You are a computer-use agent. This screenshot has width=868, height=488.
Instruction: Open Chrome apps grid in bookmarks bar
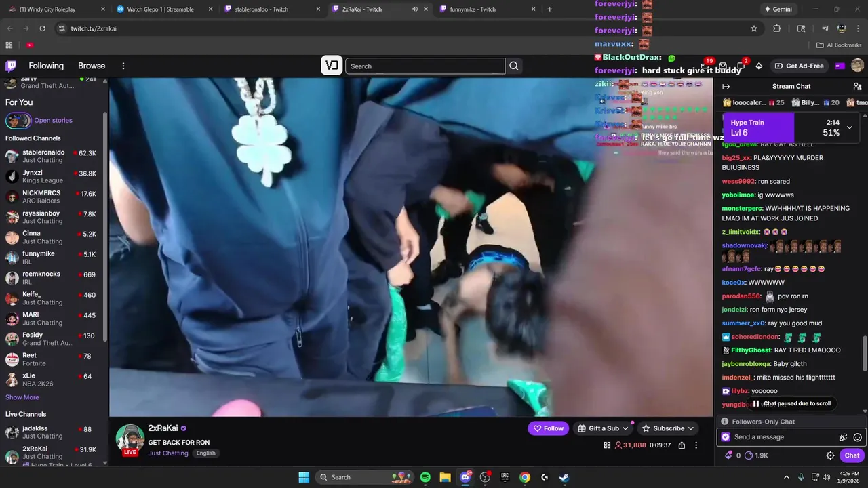point(9,45)
